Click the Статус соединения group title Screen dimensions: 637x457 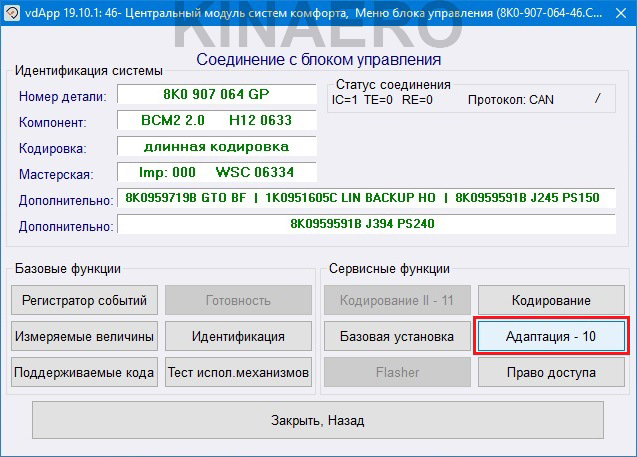click(x=393, y=84)
